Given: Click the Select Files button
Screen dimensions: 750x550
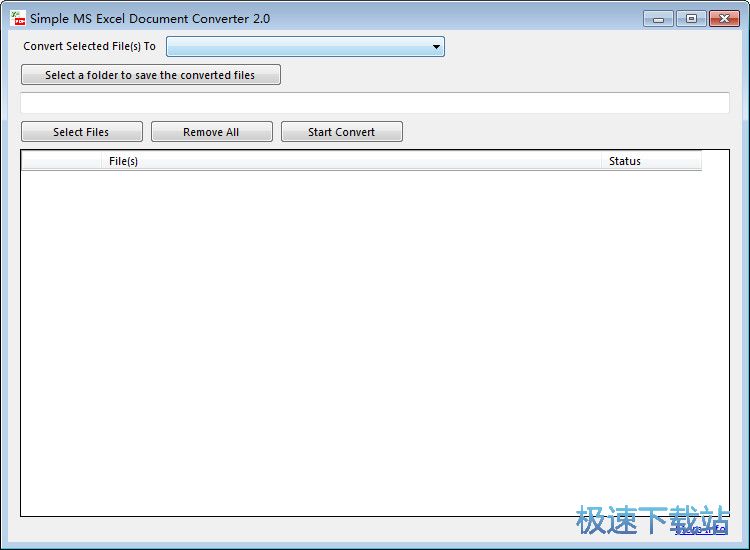Looking at the screenshot, I should pos(82,132).
